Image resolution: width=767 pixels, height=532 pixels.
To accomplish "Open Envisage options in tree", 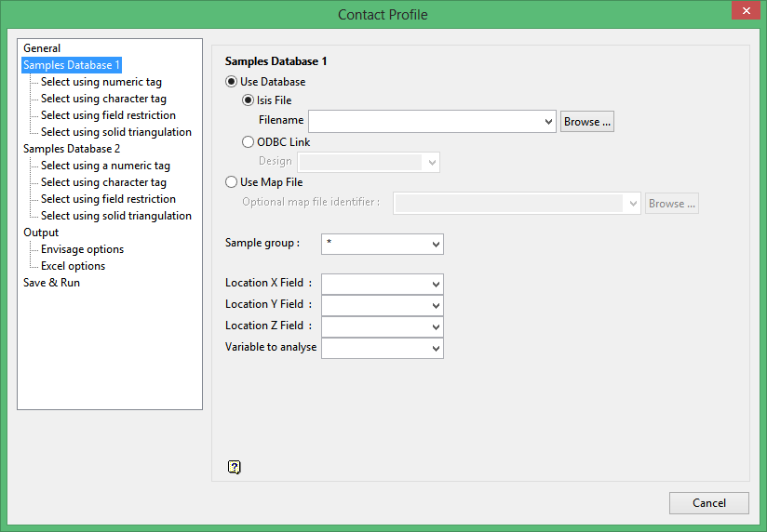I will pyautogui.click(x=82, y=249).
